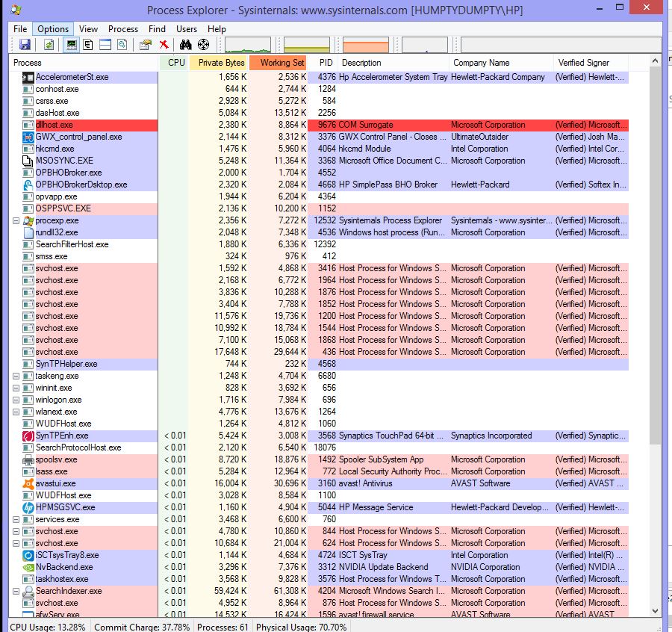The image size is (672, 632).
Task: Open the Help menu
Action: click(x=217, y=28)
